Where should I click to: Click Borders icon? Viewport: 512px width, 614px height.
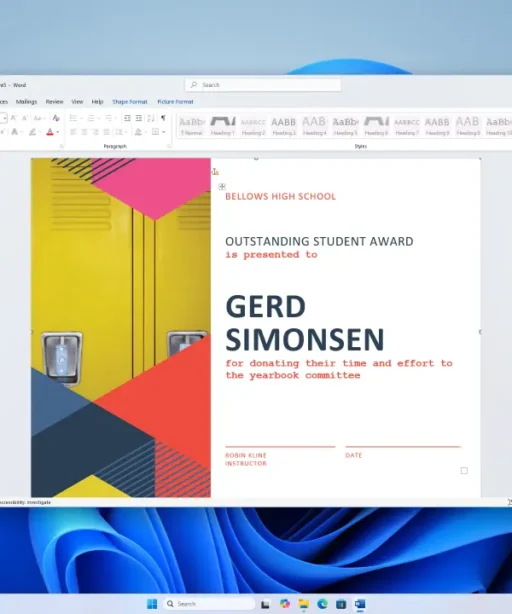point(155,132)
